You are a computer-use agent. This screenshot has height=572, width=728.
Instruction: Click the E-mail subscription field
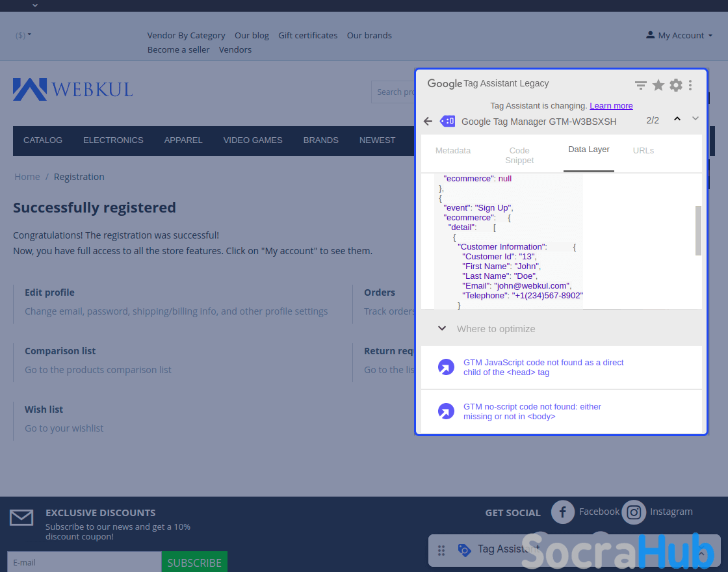click(84, 562)
